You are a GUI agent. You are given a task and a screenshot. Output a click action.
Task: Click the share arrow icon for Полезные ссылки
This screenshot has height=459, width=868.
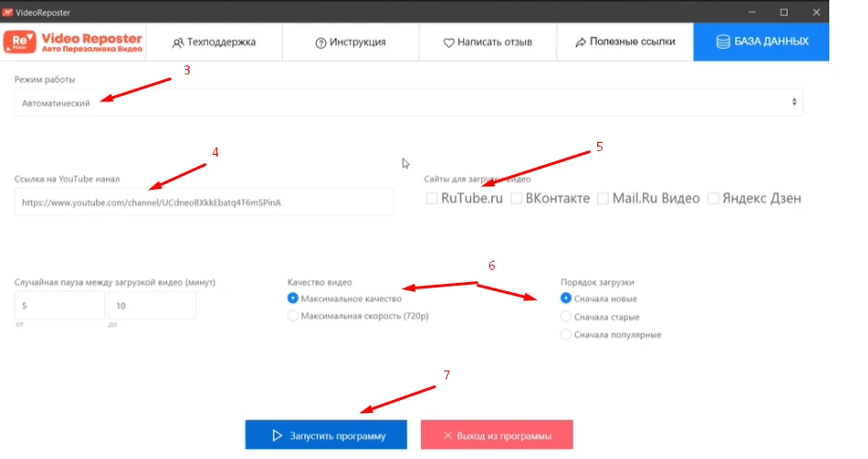click(x=581, y=42)
